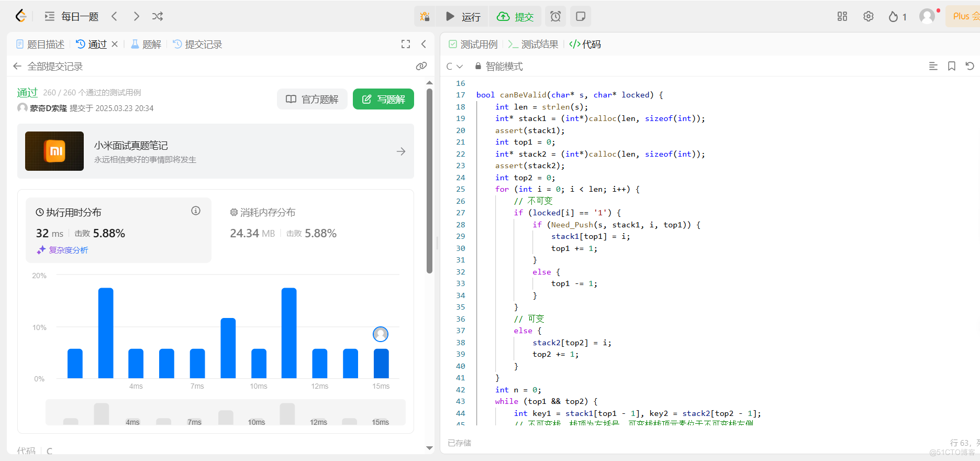This screenshot has width=980, height=461.
Task: Go to the next problem arrow
Action: coord(136,16)
